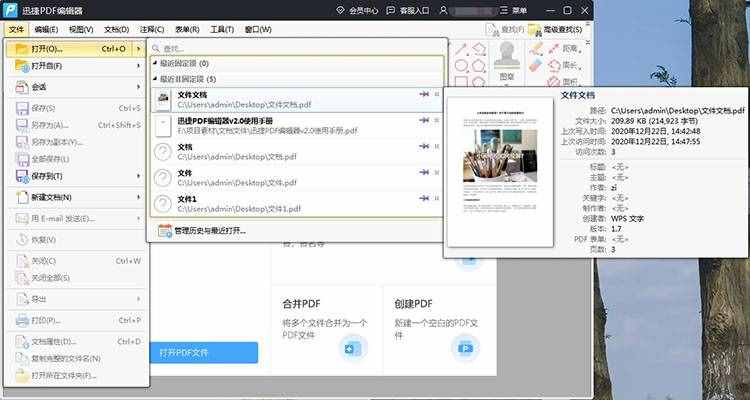Expand the 新建文档(N) submenu
The width and height of the screenshot is (750, 400).
click(138, 197)
